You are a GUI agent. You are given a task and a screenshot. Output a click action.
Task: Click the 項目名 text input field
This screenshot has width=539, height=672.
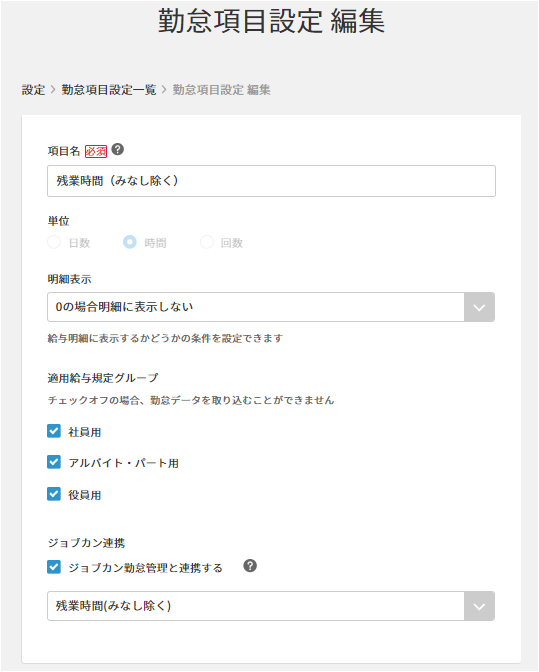271,181
